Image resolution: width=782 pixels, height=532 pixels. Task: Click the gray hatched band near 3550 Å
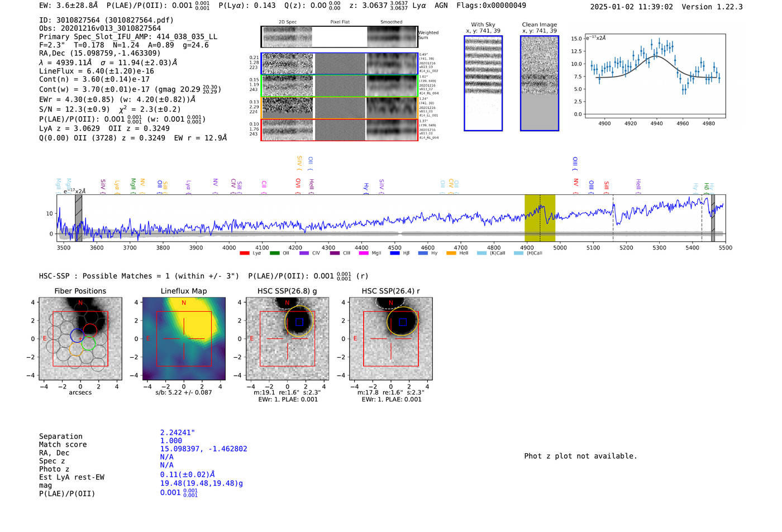pyautogui.click(x=79, y=218)
